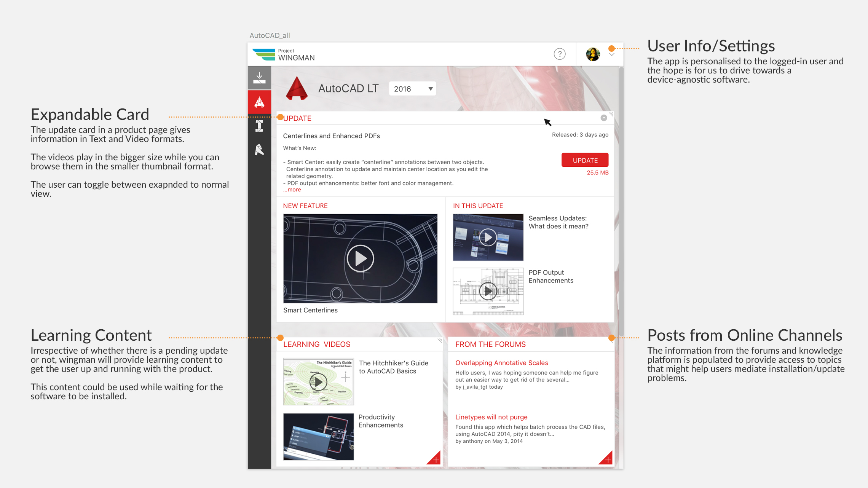Click the Productivity Enhancements title text
Viewport: 868px width, 488px height.
(381, 421)
